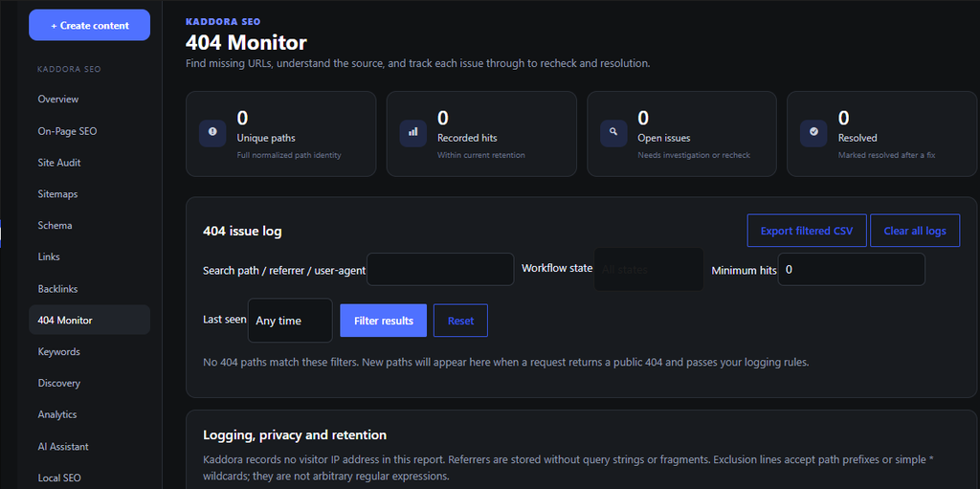Click Export filtered CSV button
Viewport: 980px width, 489px height.
click(806, 231)
